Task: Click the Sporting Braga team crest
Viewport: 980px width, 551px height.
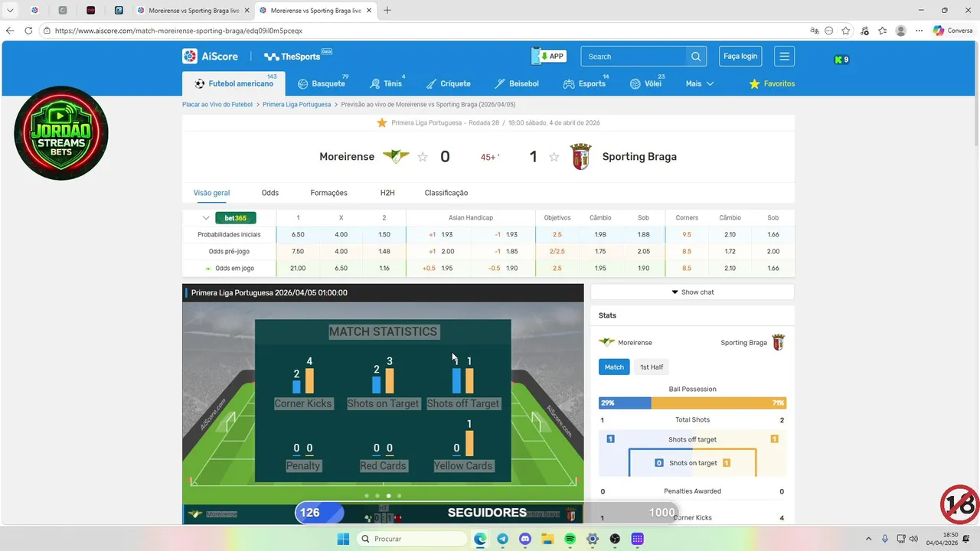Action: tap(581, 156)
